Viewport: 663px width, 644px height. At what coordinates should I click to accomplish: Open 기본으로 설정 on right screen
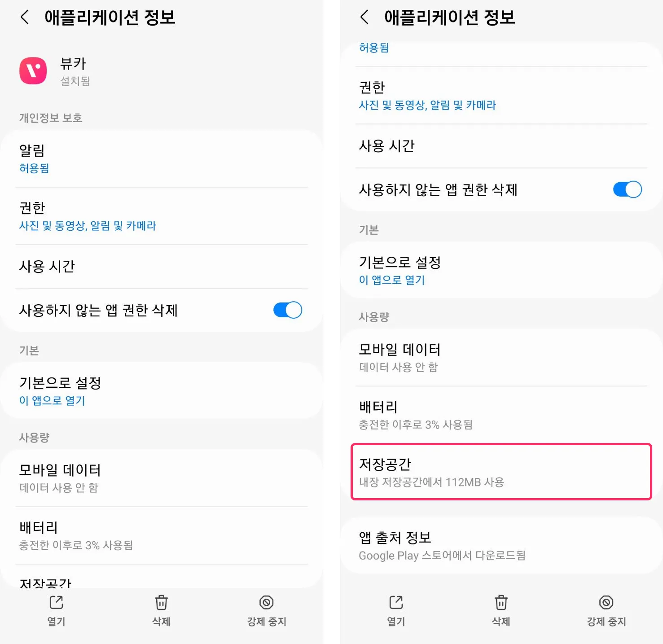tap(501, 270)
